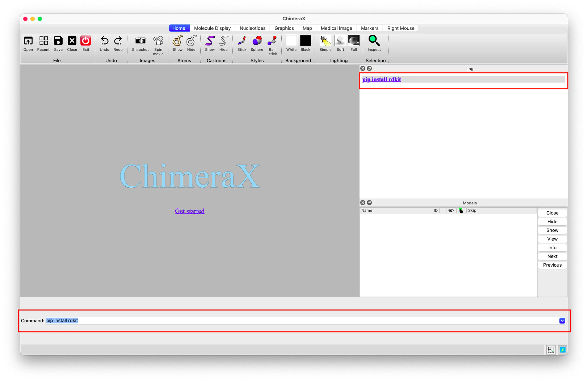Viewport: 588px width, 382px height.
Task: Click the Close session icon in toolbar
Action: [72, 41]
